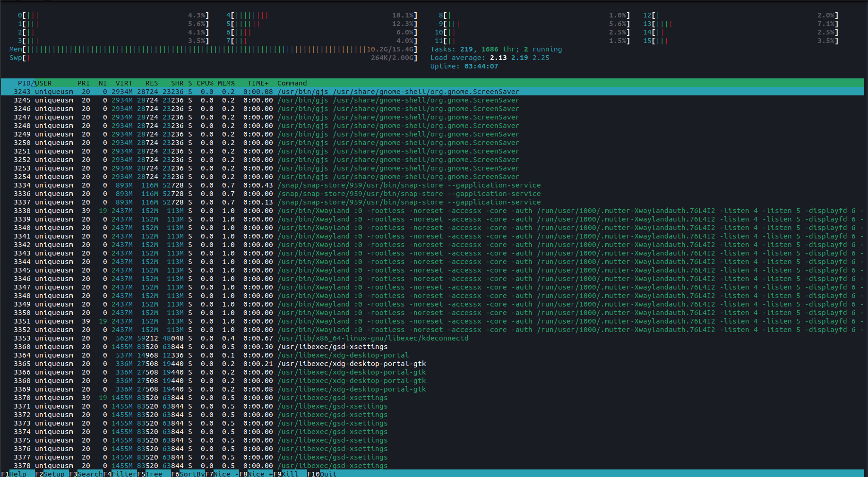Open the F6 SortBy menu
Screen dimensions: 868x477
click(188, 474)
